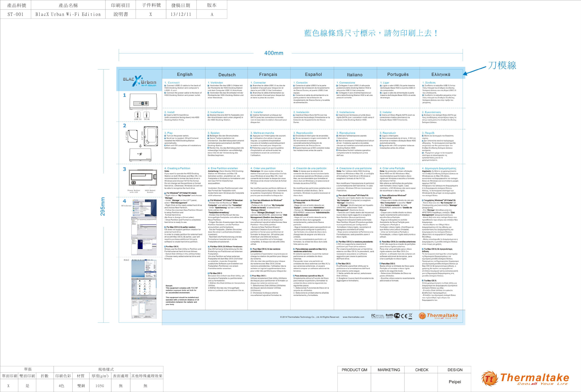Image resolution: width=581 pixels, height=392 pixels.
Task: Click the 3.5" HDD illustration
Action: pyautogui.click(x=151, y=136)
